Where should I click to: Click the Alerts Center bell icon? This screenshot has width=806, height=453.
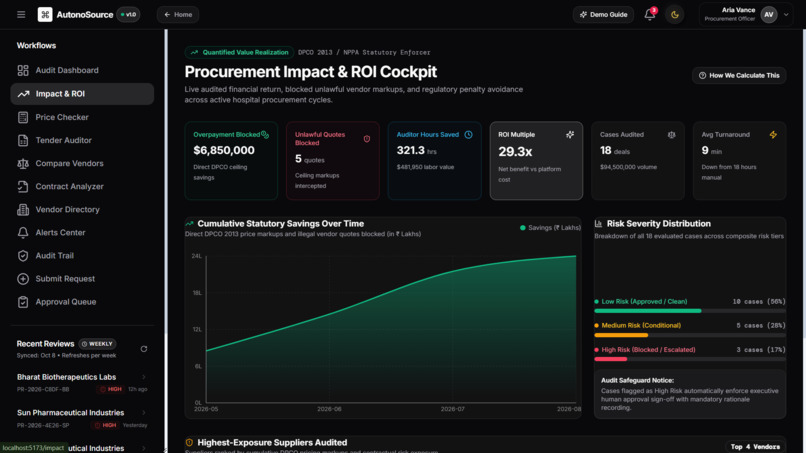click(23, 233)
